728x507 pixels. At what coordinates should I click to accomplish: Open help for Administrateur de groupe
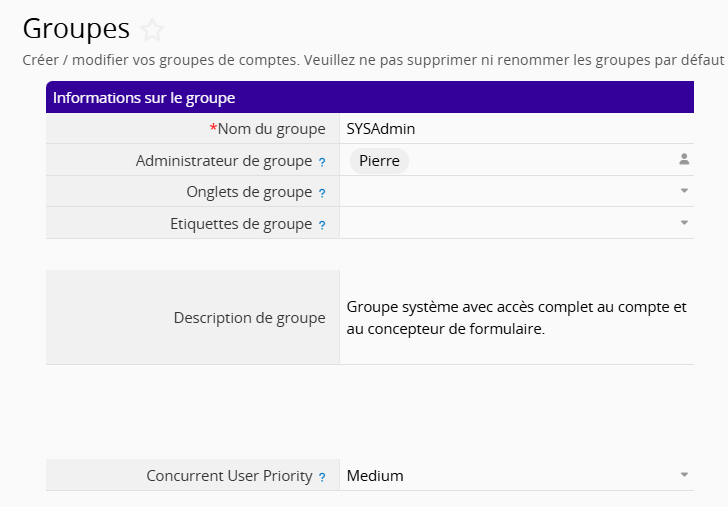click(x=322, y=161)
